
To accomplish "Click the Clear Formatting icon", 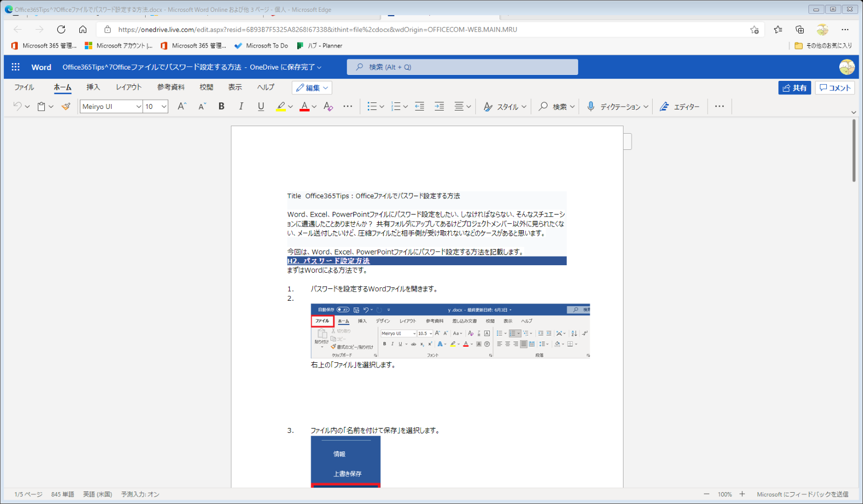I will pos(328,106).
